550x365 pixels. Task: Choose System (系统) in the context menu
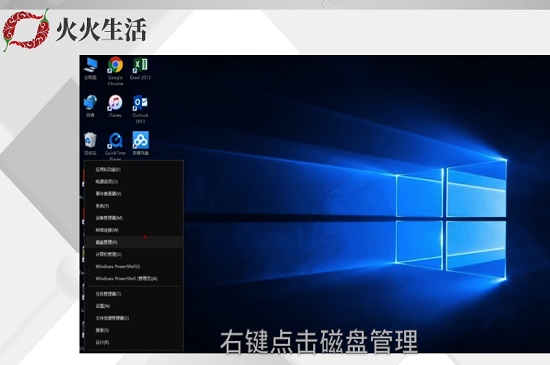134,206
